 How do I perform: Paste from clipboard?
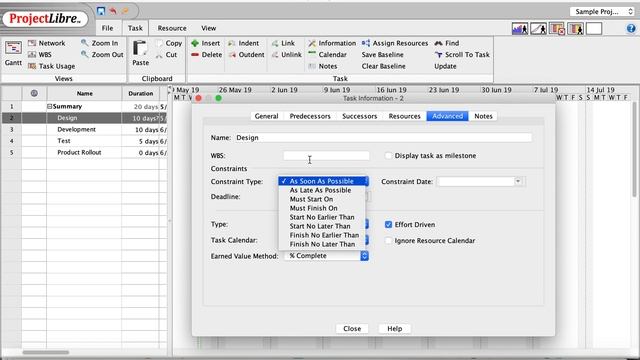coord(140,53)
